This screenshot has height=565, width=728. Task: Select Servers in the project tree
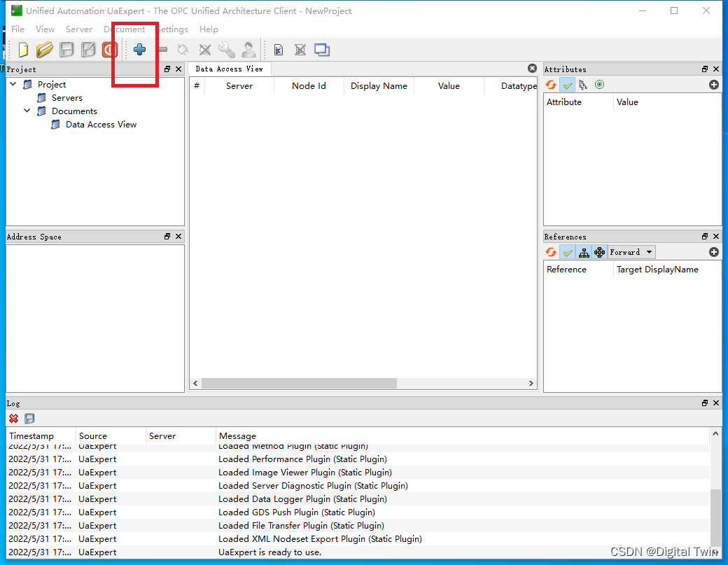(67, 98)
